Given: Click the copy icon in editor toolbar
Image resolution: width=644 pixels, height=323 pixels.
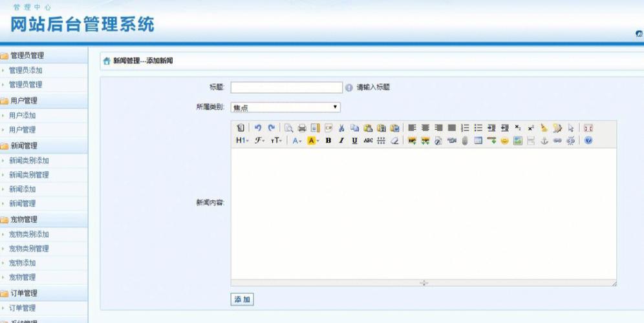Looking at the screenshot, I should [354, 128].
